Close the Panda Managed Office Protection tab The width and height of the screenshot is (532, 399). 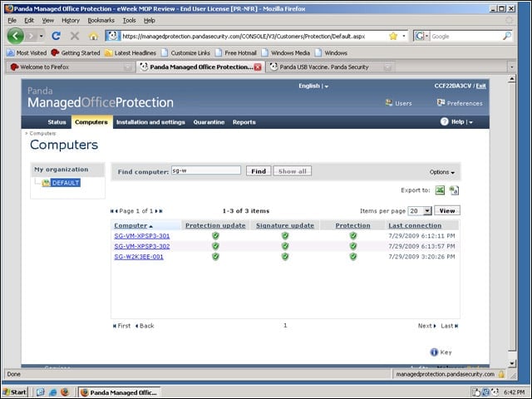tap(258, 67)
